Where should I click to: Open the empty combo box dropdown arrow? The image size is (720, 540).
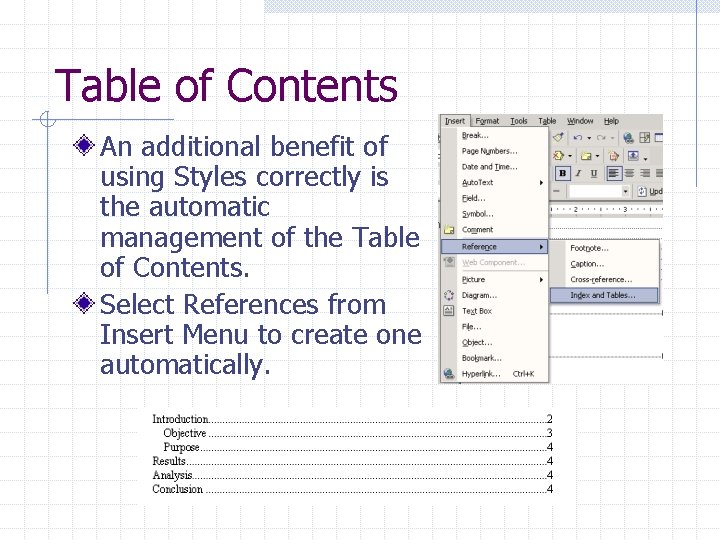click(x=625, y=191)
